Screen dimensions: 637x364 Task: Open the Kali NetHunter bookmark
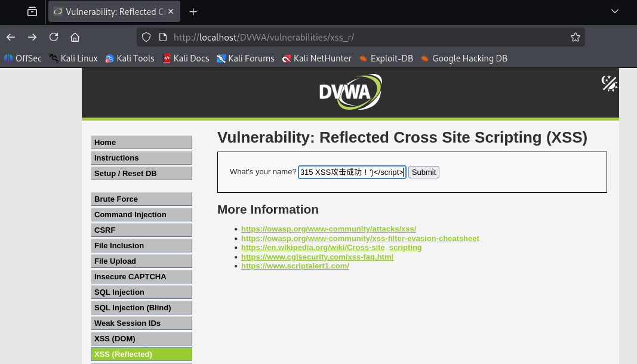coord(316,58)
